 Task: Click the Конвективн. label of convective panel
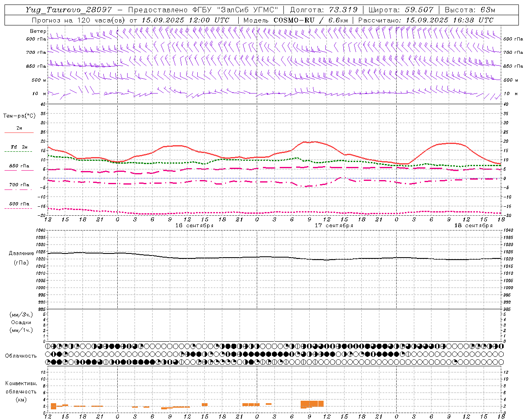click(x=21, y=383)
